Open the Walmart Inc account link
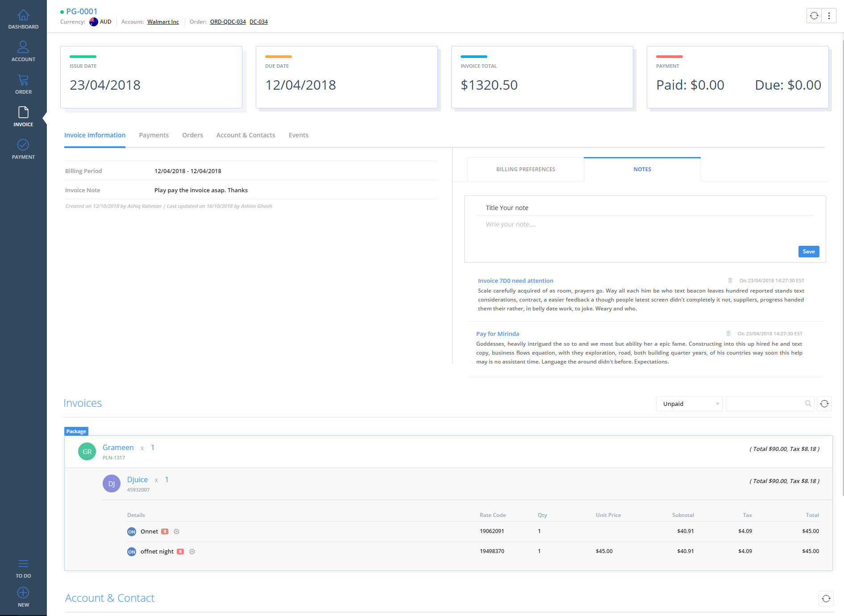 [163, 22]
